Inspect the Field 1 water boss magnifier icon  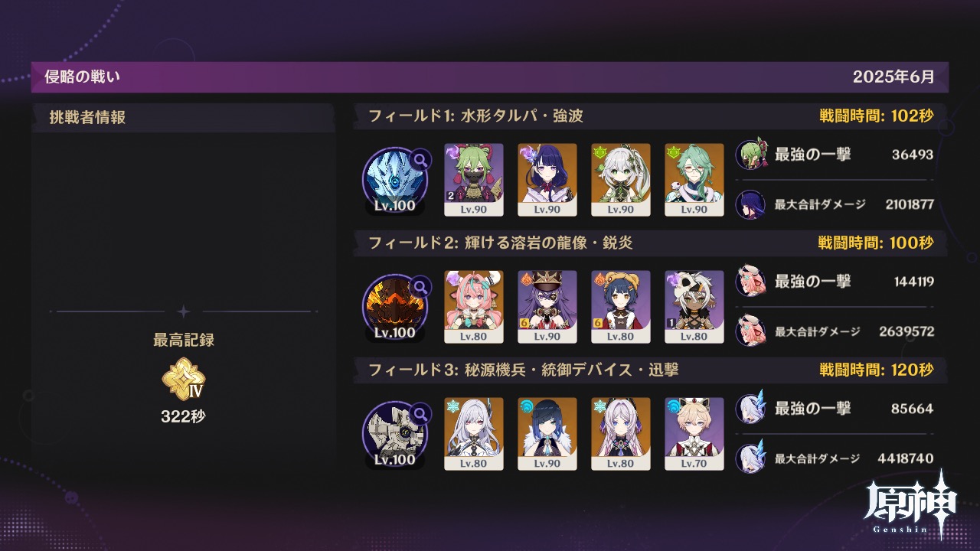pyautogui.click(x=420, y=160)
